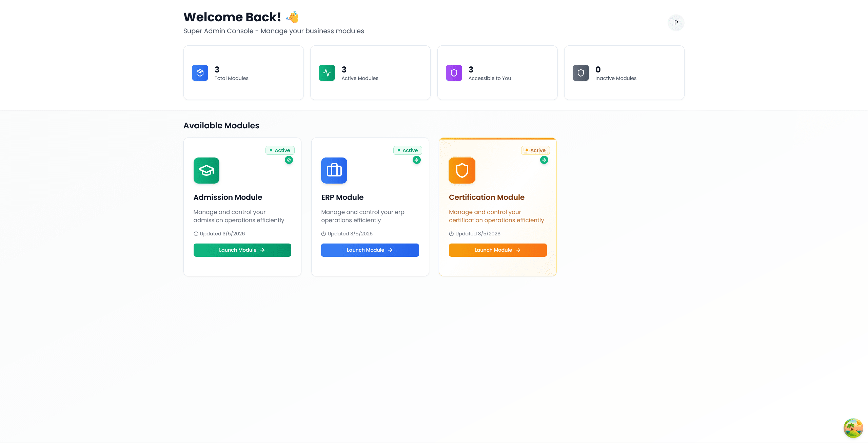Click the 0 count for Inactive Modules
The height and width of the screenshot is (443, 868).
click(x=598, y=69)
